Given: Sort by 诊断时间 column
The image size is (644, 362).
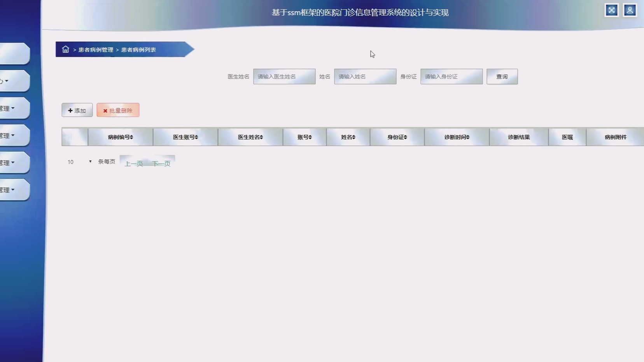Looking at the screenshot, I should pos(457,137).
